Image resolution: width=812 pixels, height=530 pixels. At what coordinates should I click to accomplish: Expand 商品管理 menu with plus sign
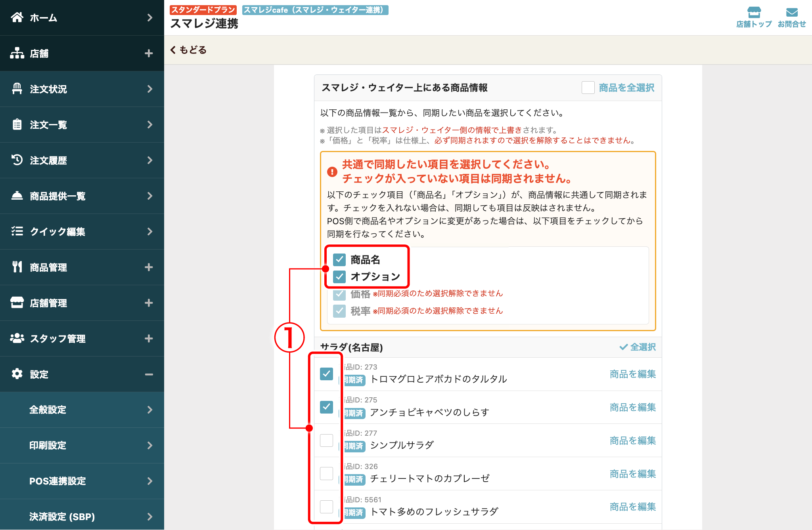coord(149,267)
